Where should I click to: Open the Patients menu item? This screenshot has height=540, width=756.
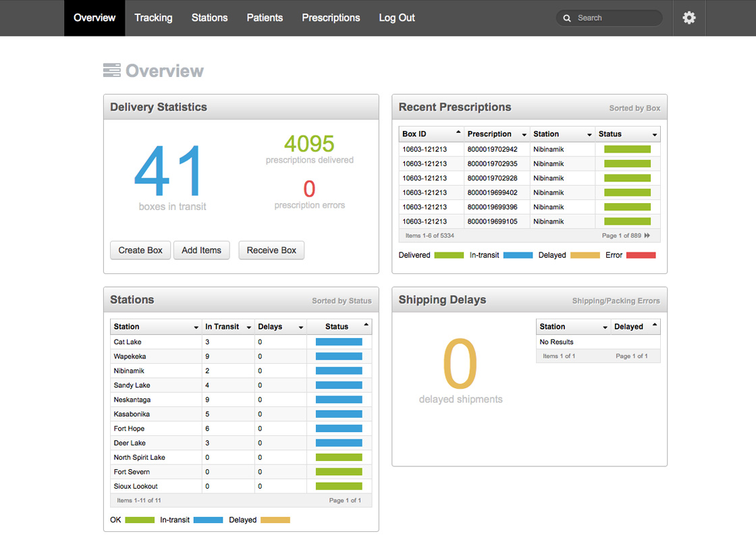pyautogui.click(x=265, y=18)
